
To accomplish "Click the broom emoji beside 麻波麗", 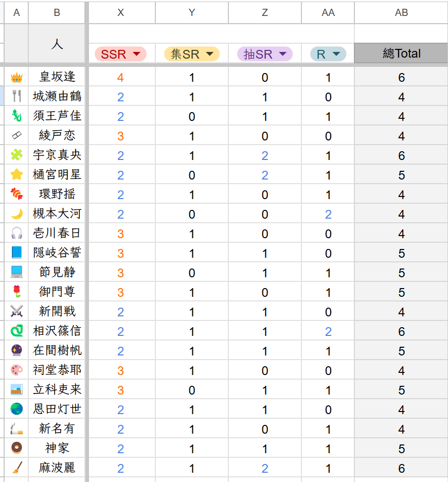I will click(16, 468).
